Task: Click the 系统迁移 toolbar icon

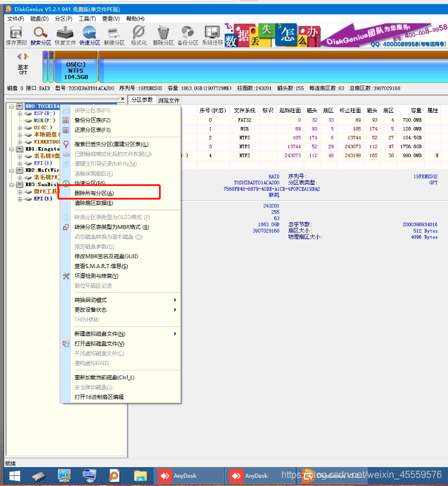Action: pyautogui.click(x=213, y=35)
